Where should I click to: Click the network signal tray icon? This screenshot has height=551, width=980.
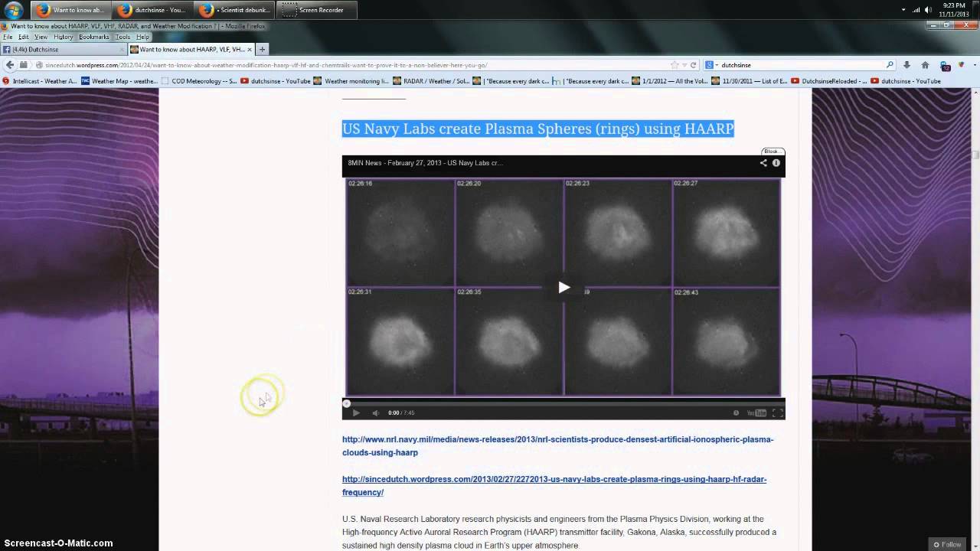[915, 9]
